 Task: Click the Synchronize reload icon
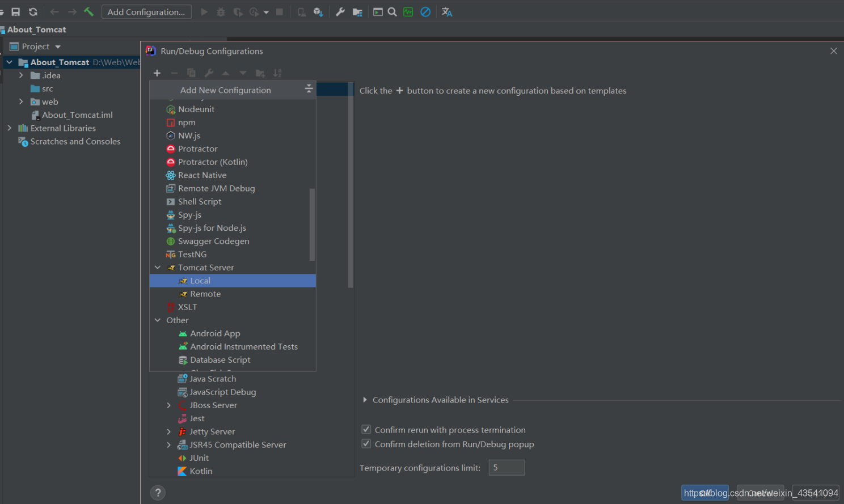pos(33,12)
